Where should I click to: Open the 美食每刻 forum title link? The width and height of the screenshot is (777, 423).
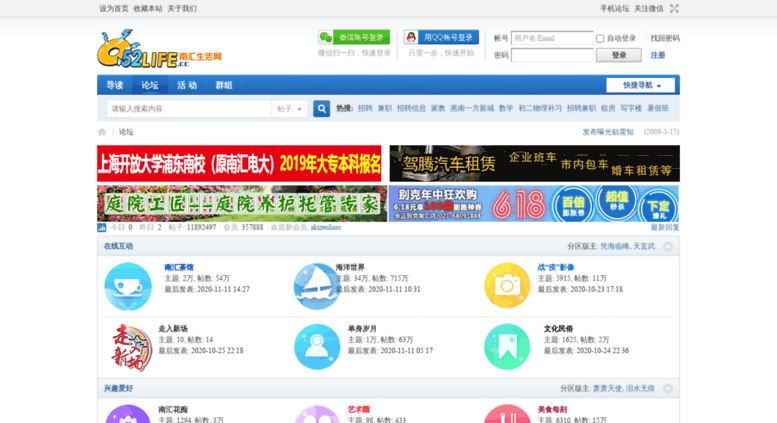(553, 410)
